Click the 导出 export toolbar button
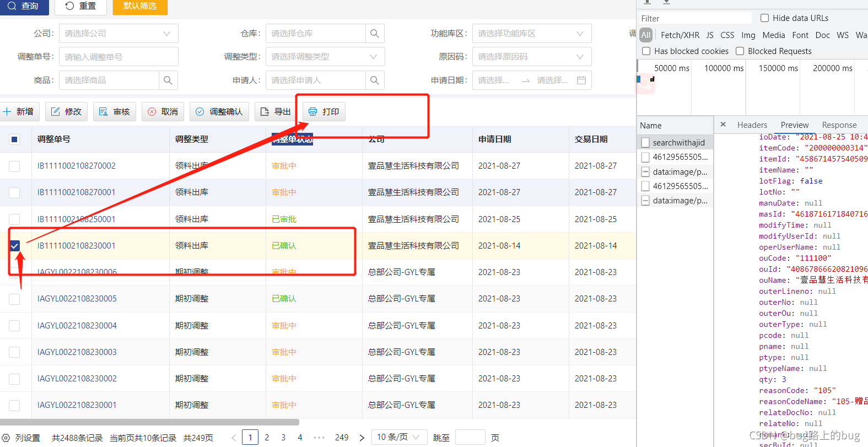Viewport: 868px width, 447px height. (276, 112)
